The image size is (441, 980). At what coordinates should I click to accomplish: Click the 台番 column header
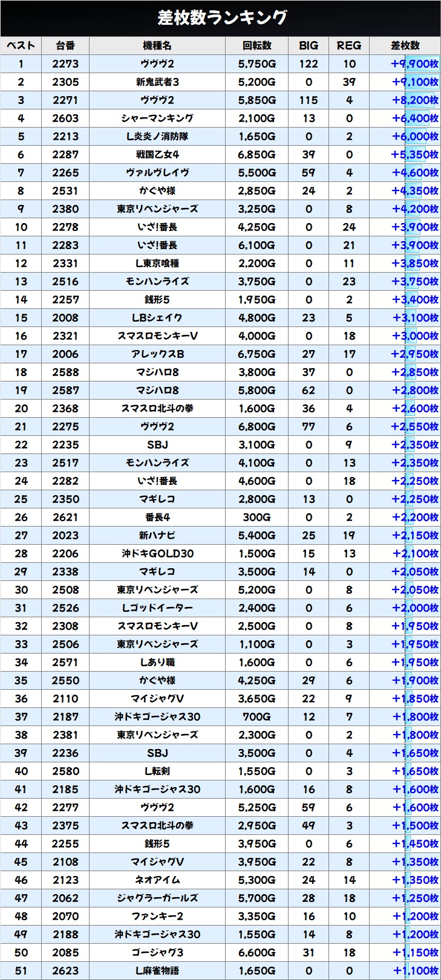[x=65, y=45]
